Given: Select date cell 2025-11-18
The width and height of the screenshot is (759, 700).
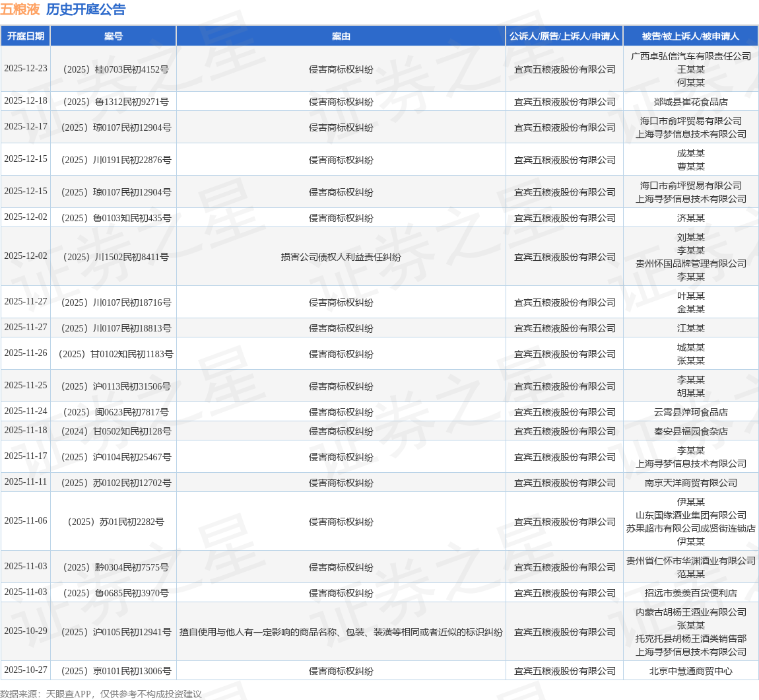Looking at the screenshot, I should 26,431.
